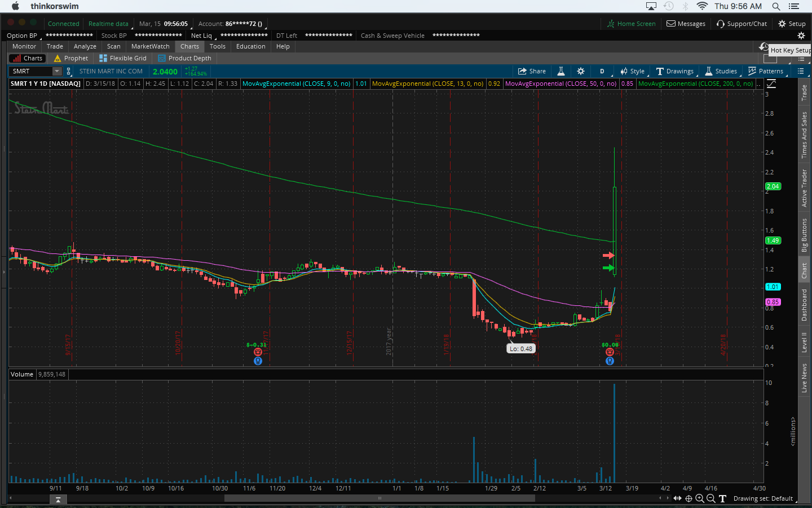The width and height of the screenshot is (812, 508).
Task: Open chart settings gear icon
Action: click(581, 71)
